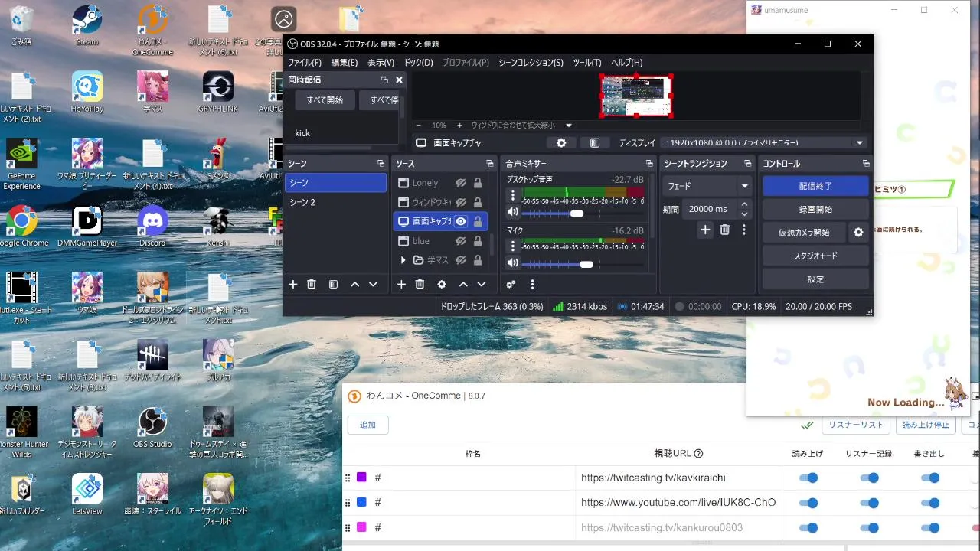Open Desktop Audio channel options dots
Screen dimensions: 980x551
pos(513,195)
